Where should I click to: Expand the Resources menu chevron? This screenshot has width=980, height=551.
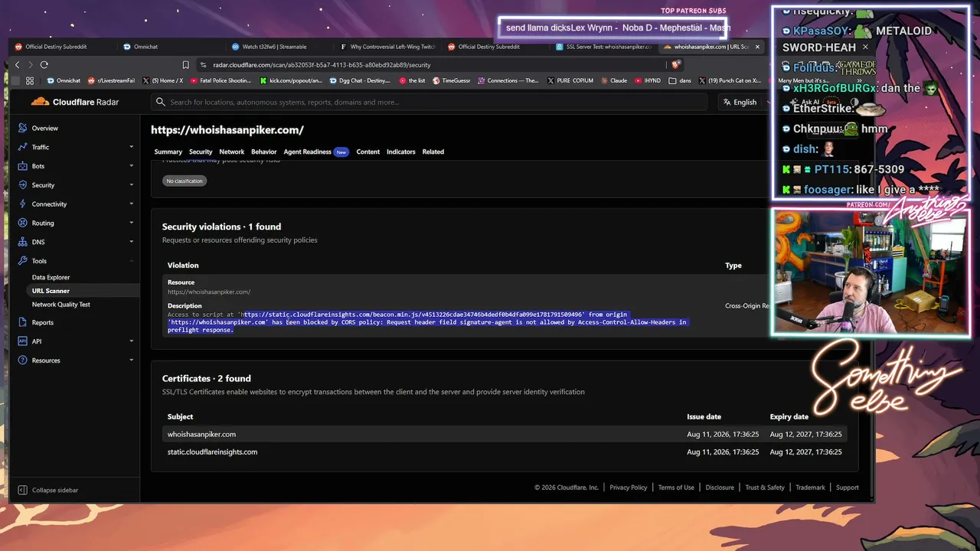click(x=132, y=360)
